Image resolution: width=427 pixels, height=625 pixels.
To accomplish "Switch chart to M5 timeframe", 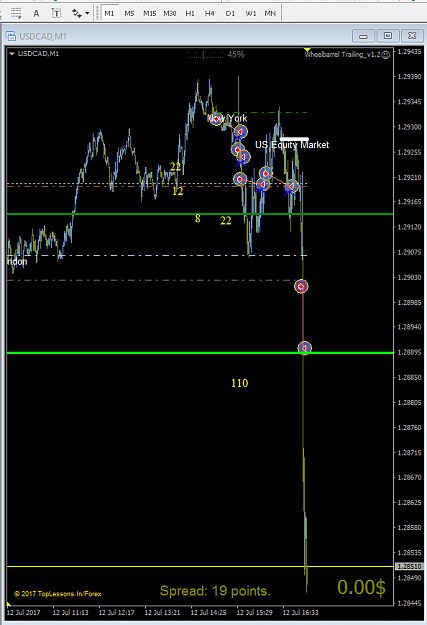I will point(129,13).
